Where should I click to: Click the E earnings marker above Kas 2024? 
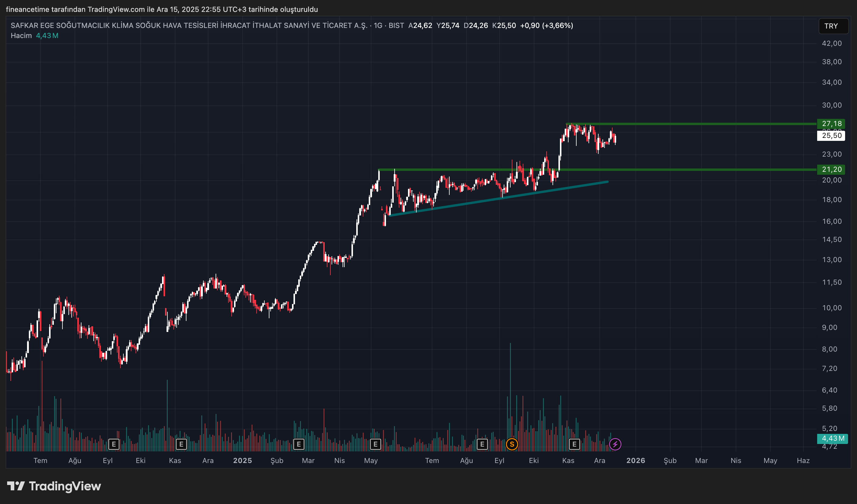coord(181,444)
